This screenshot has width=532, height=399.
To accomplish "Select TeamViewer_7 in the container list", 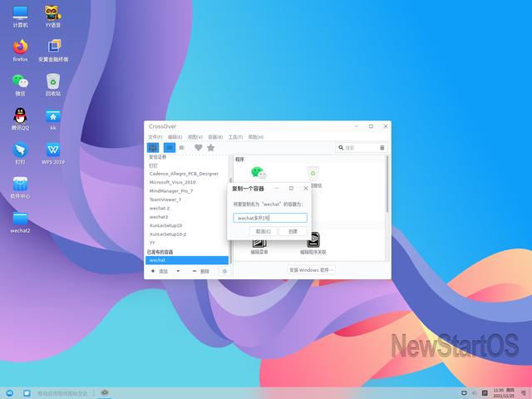I will [165, 199].
